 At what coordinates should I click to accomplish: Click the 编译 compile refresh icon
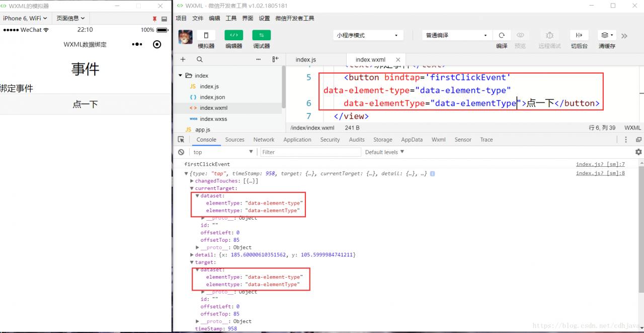pyautogui.click(x=502, y=35)
